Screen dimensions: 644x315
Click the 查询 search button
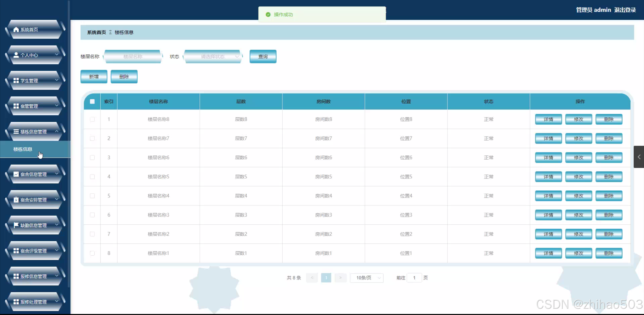coord(263,56)
